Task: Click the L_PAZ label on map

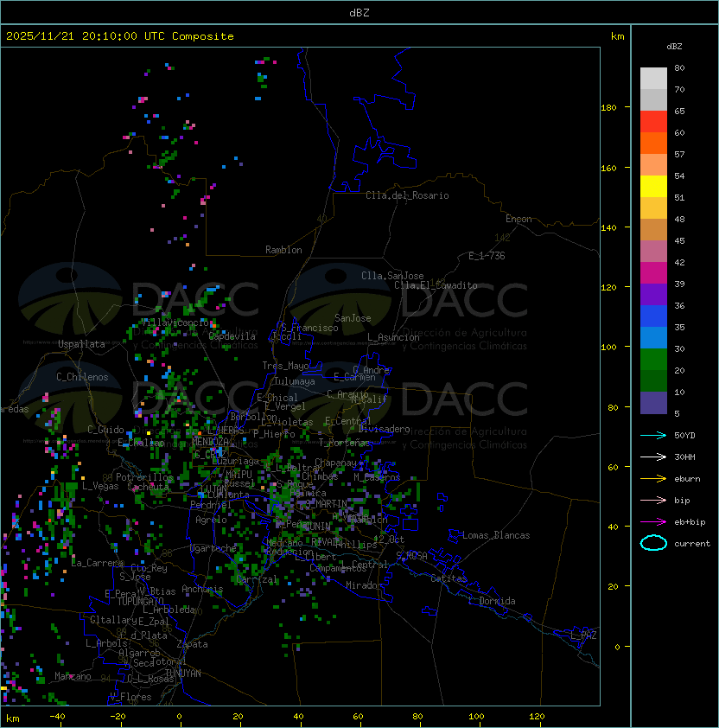Action: (583, 635)
